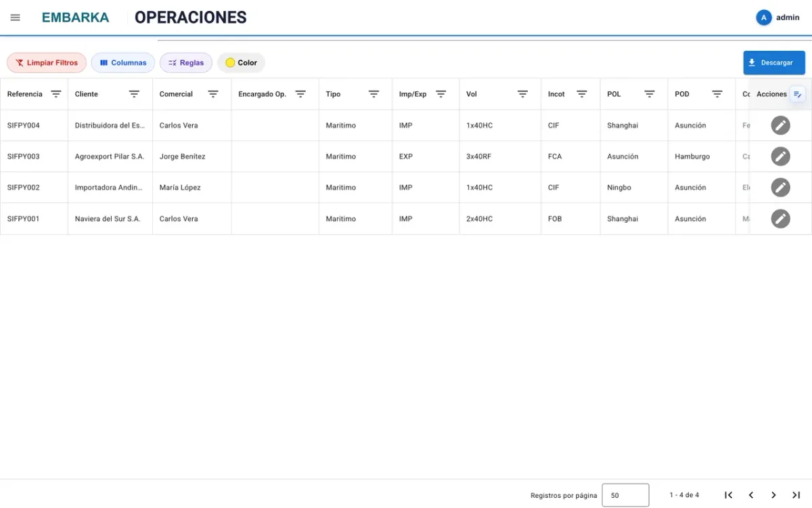Download data with Descargar button

774,63
